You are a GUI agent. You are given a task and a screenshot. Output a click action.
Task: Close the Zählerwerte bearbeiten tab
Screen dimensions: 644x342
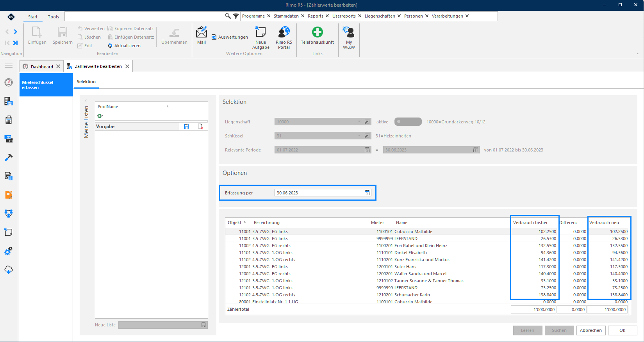pos(127,66)
